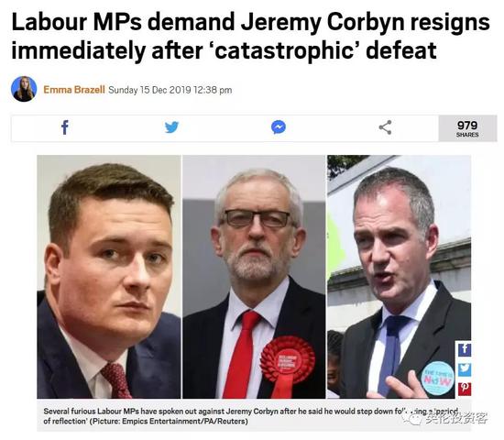Open the generic share options icon
Viewport: 504px width, 440px height.
pos(385,127)
